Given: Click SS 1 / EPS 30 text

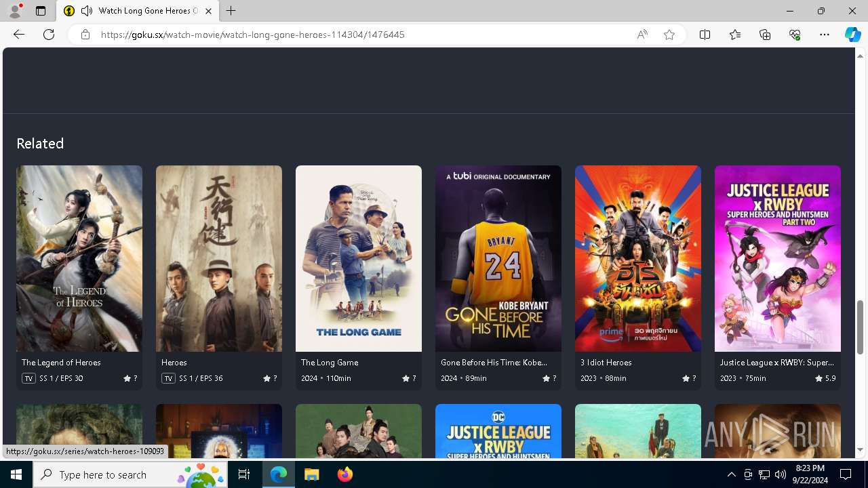Looking at the screenshot, I should (61, 378).
